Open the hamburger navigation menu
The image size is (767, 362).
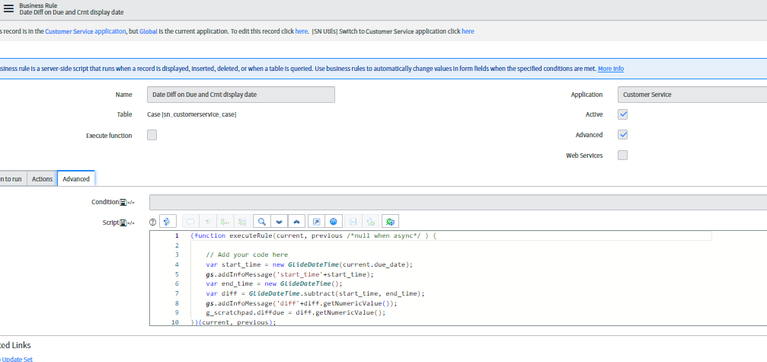coord(8,8)
